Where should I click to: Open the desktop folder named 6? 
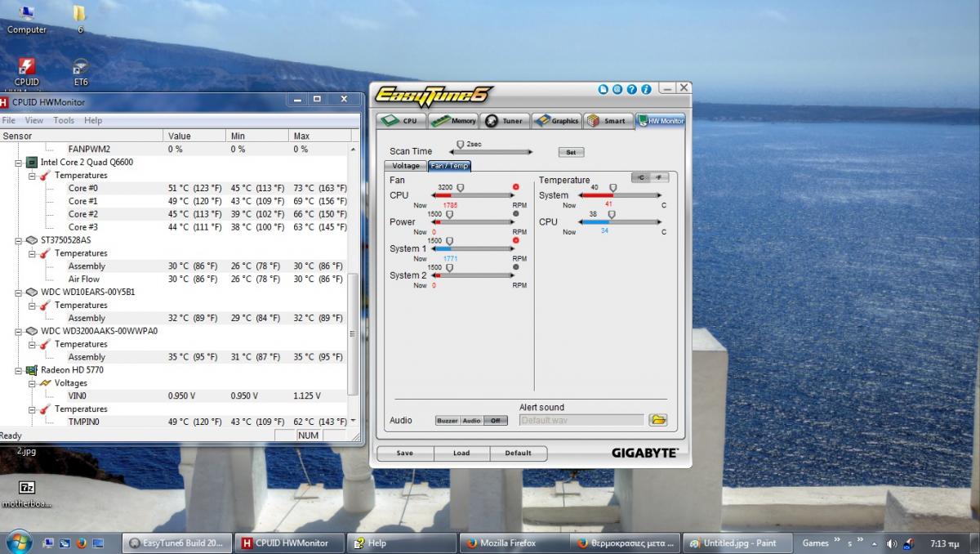click(x=80, y=19)
